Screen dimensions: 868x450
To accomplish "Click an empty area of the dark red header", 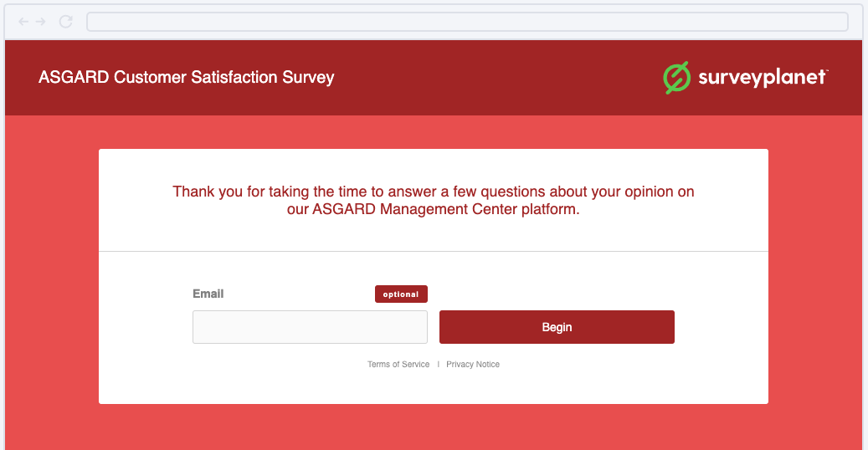I will tap(502, 78).
